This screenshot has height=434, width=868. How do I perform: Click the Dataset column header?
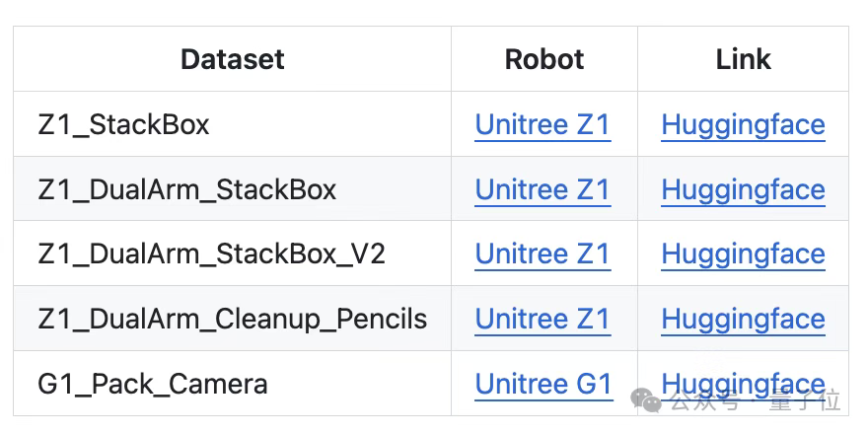click(232, 59)
